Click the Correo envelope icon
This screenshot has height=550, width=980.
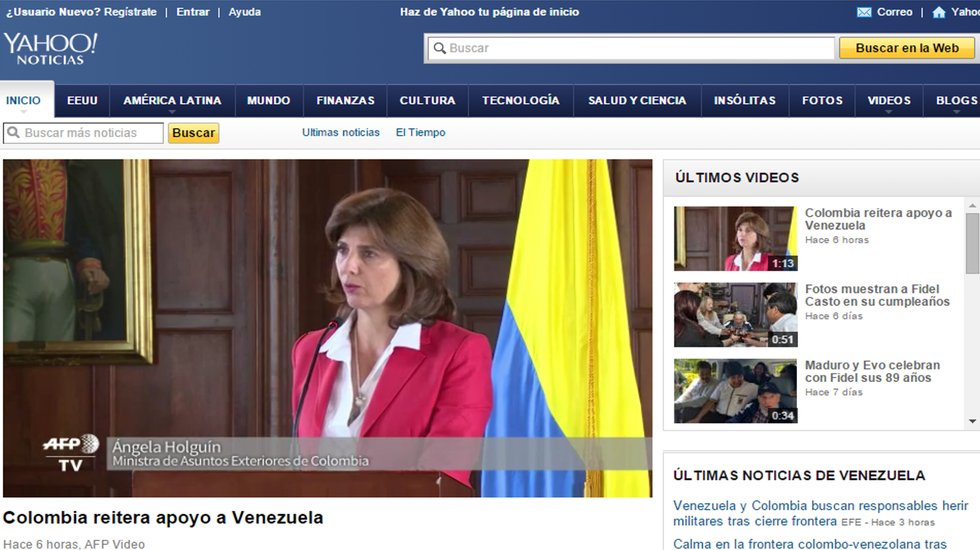(864, 12)
